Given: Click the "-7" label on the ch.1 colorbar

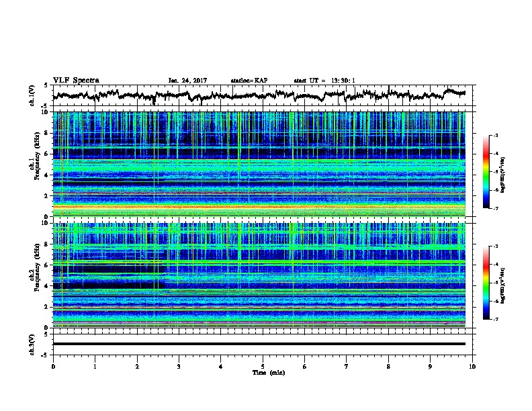Looking at the screenshot, I should 495,208.
